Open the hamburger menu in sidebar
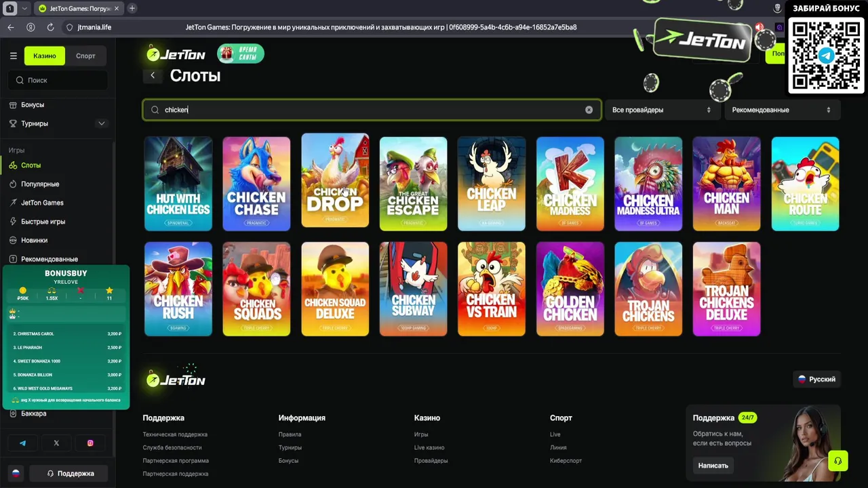 coord(13,56)
